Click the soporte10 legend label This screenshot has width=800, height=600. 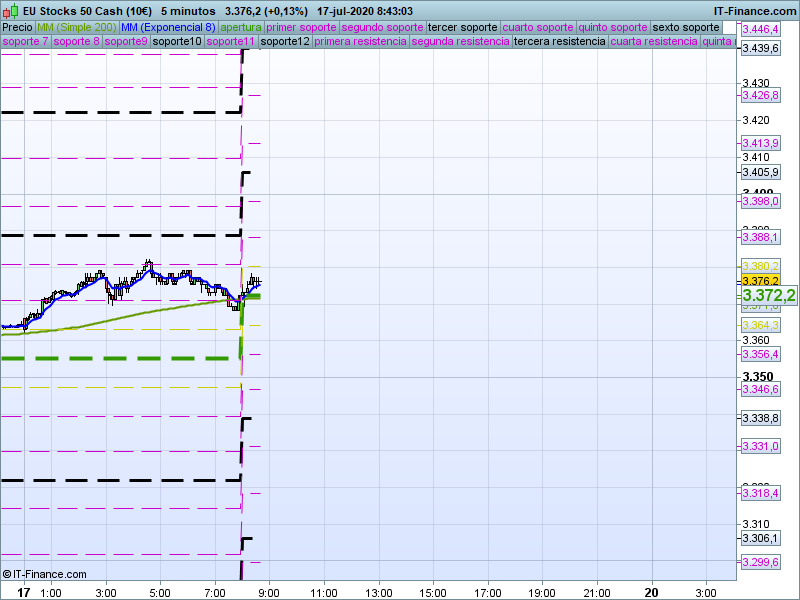[177, 42]
